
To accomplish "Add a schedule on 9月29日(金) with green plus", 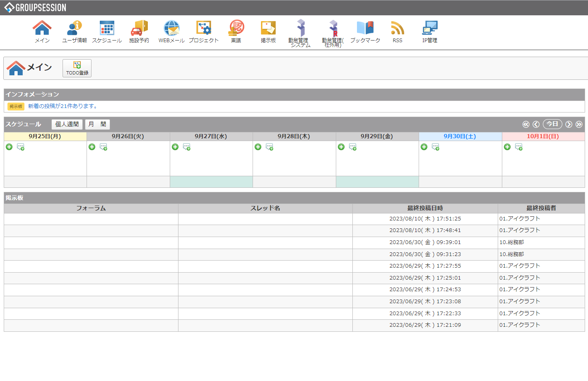I will click(x=341, y=147).
